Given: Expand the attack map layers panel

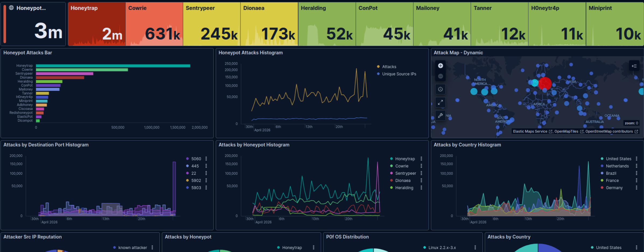Looking at the screenshot, I should (x=634, y=66).
